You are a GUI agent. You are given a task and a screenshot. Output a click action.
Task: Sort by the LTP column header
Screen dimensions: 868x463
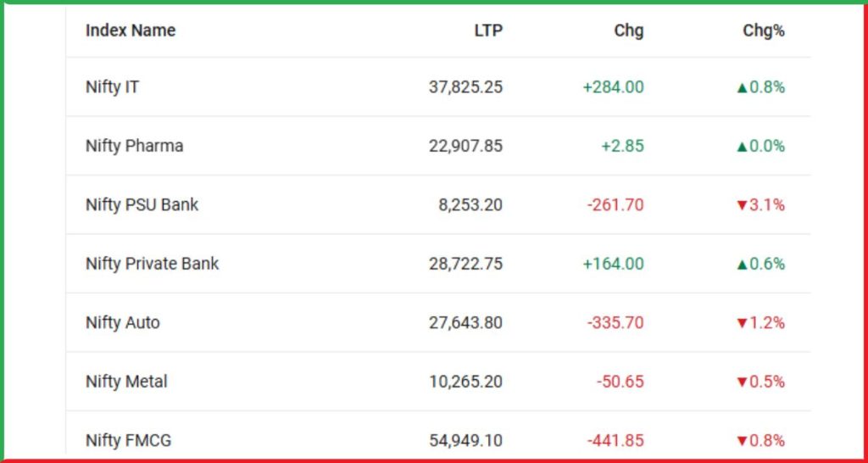[x=488, y=31]
